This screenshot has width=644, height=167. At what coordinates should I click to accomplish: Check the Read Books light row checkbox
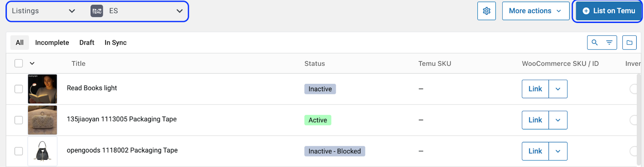[x=19, y=89]
